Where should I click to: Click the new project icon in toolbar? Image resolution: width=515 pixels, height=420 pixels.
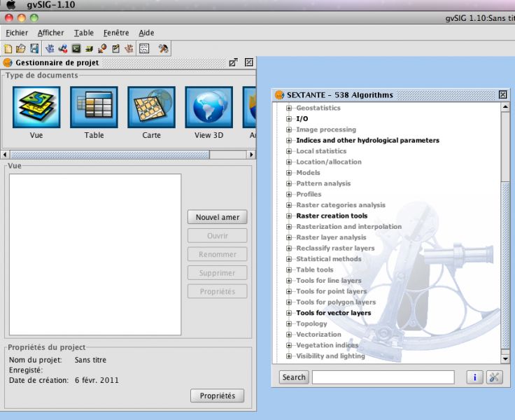click(x=8, y=48)
